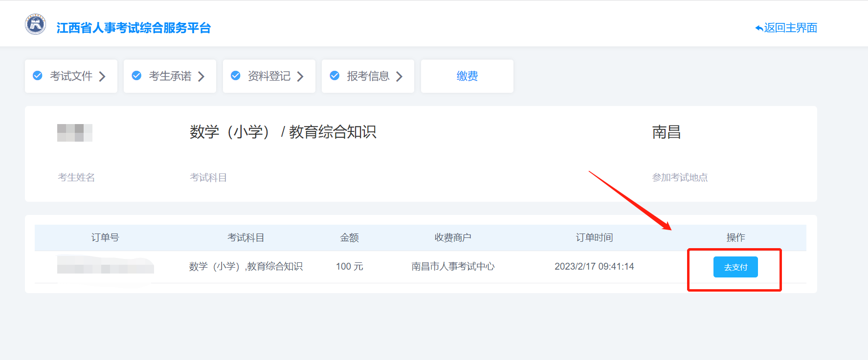Click the blue checkmark on 资料登记 step

[236, 76]
